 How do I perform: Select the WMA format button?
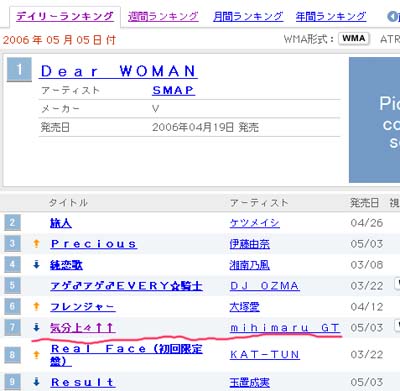pyautogui.click(x=354, y=39)
